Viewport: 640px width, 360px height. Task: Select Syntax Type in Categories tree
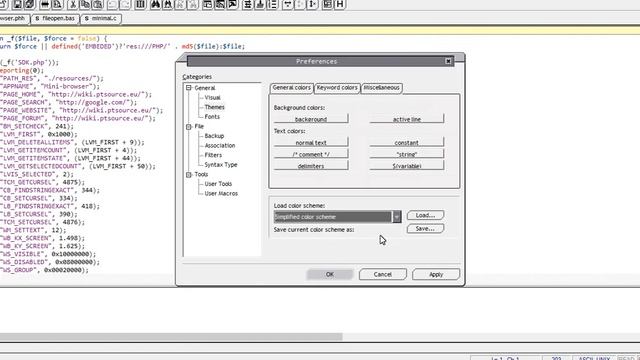coord(220,164)
